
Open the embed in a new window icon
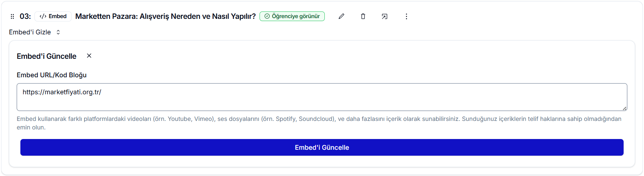pos(384,16)
